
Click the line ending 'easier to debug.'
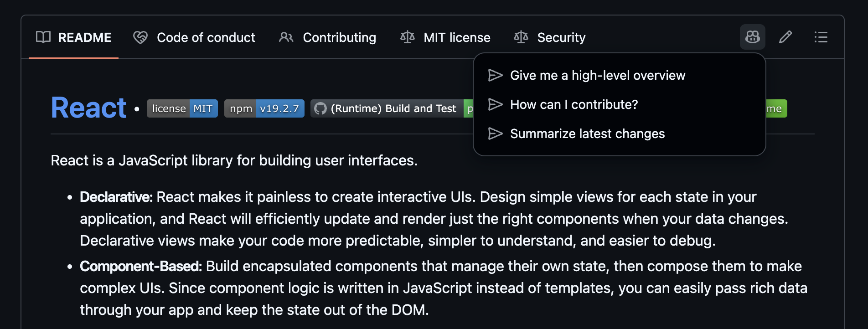[x=398, y=241]
